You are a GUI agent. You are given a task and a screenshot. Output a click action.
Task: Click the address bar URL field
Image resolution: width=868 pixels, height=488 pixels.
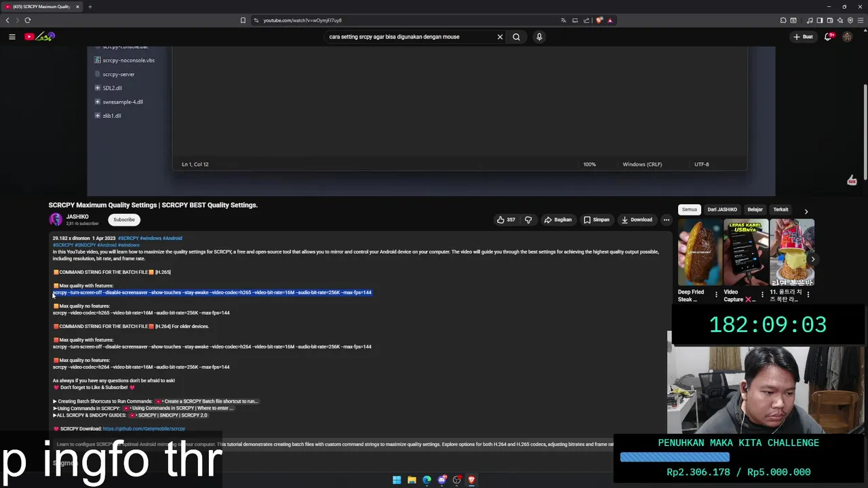pyautogui.click(x=407, y=20)
